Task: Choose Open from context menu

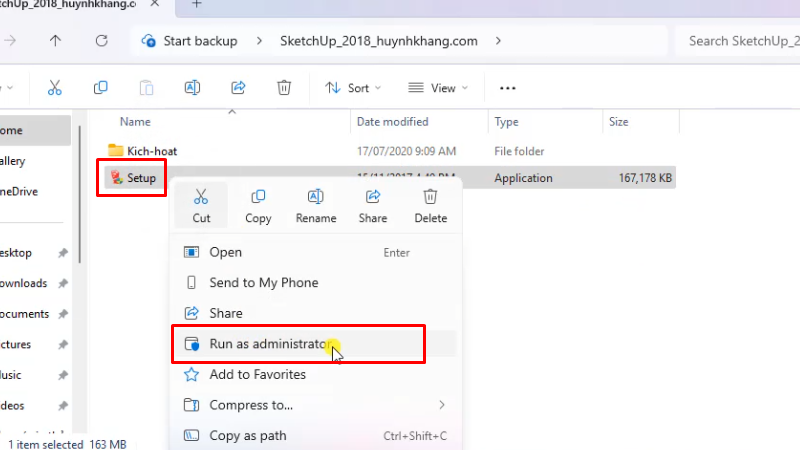Action: (x=225, y=253)
